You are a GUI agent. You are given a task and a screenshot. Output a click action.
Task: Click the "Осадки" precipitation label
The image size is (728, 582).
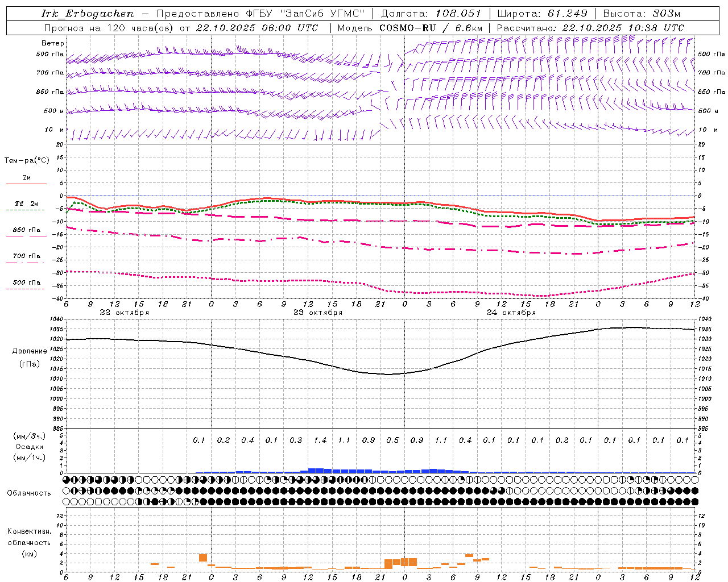[x=30, y=447]
